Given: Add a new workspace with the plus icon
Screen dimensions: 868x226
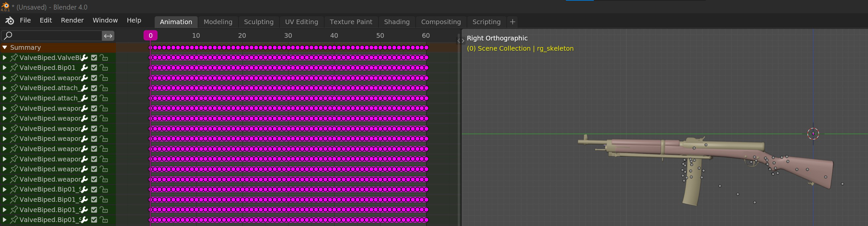Looking at the screenshot, I should (513, 22).
